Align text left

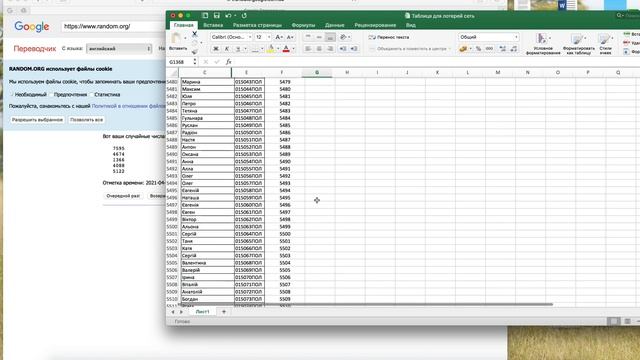308,49
